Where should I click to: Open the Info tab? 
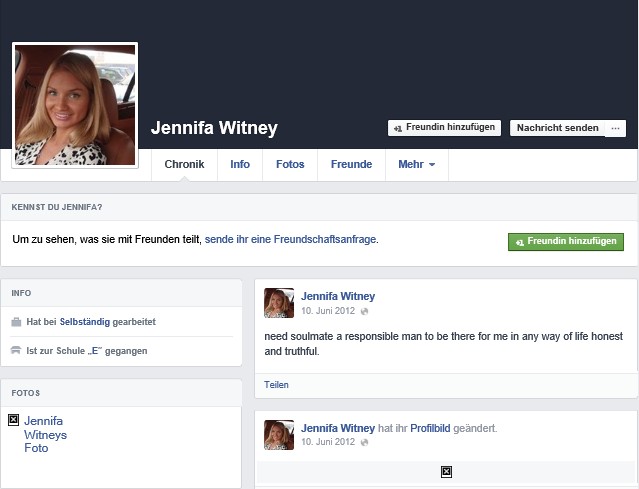[240, 164]
